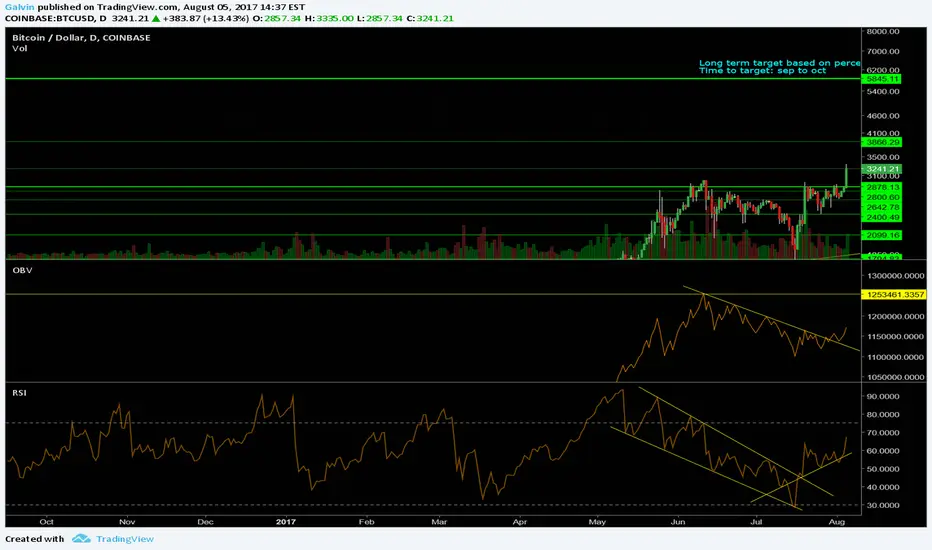This screenshot has width=932, height=550.
Task: Click the Mar label on time axis
Action: pos(439,522)
